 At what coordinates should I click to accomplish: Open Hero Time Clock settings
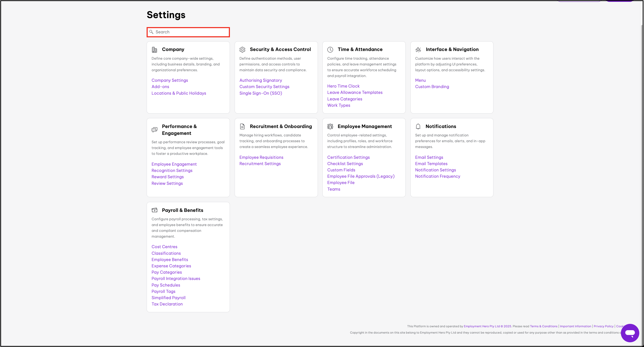tap(343, 86)
